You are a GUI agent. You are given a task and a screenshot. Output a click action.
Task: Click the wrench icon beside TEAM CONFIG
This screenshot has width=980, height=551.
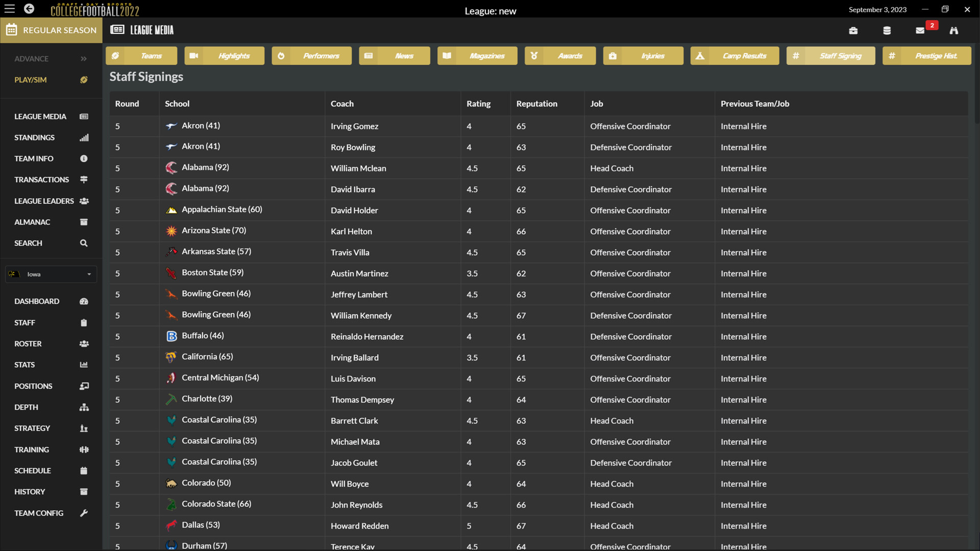click(x=84, y=513)
